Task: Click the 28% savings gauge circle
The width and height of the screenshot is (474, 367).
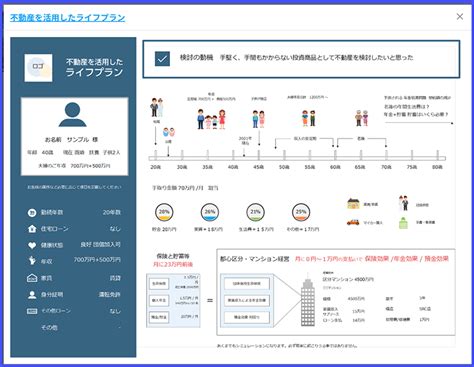Action: 164,212
